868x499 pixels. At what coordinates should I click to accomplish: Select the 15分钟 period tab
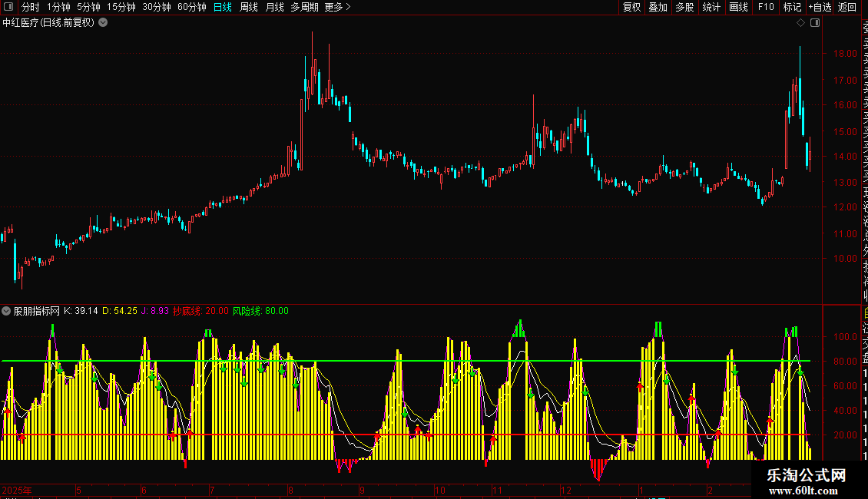pos(121,7)
